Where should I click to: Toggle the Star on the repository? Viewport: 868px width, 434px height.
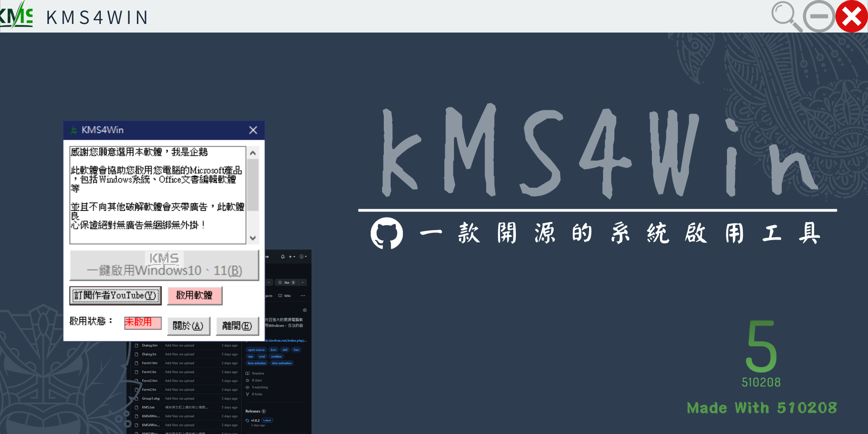pos(286,282)
